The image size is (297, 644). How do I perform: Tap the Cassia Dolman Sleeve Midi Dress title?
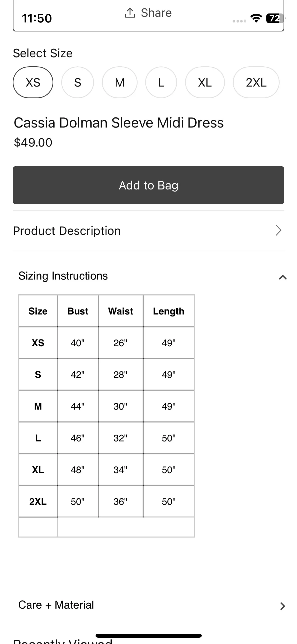(x=119, y=123)
